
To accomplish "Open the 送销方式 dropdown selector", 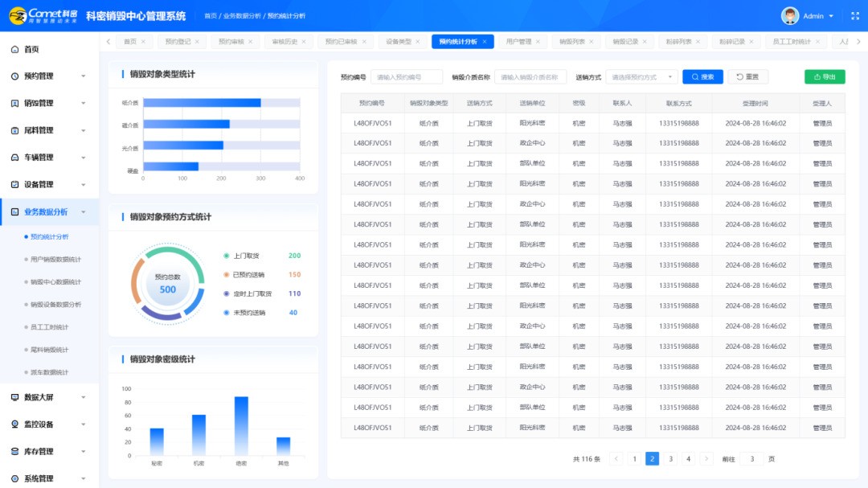I will click(x=641, y=77).
